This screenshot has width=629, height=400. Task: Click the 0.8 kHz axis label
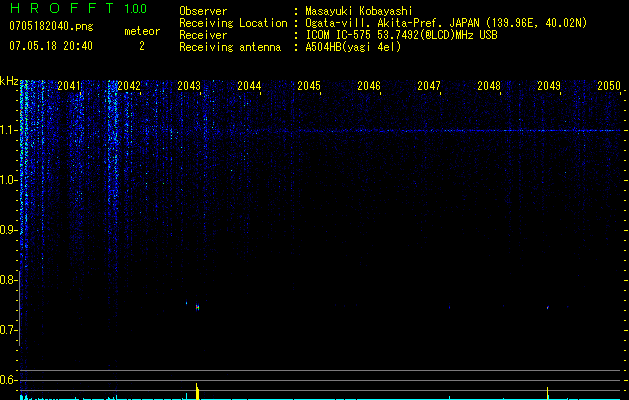tap(8, 280)
